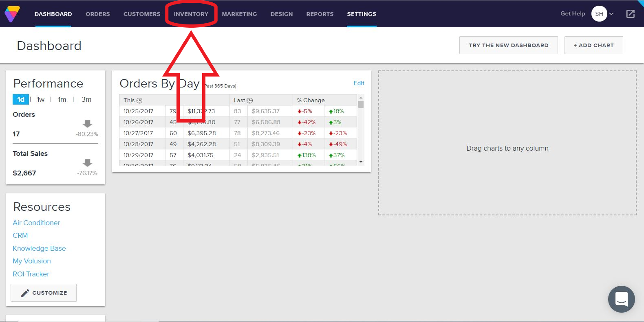The width and height of the screenshot is (644, 322).
Task: Click the Add Chart button
Action: [593, 45]
